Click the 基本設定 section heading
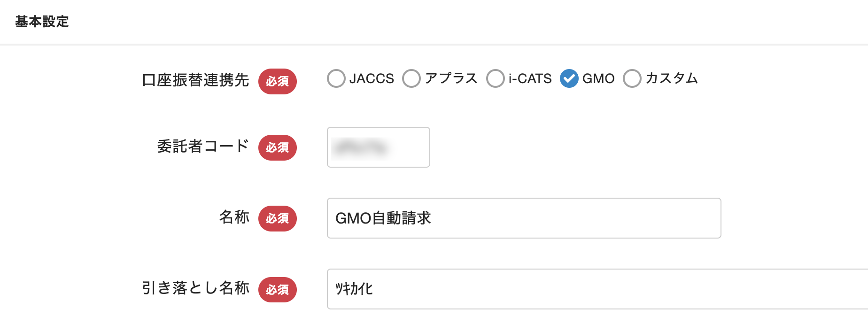The width and height of the screenshot is (868, 324). click(42, 22)
